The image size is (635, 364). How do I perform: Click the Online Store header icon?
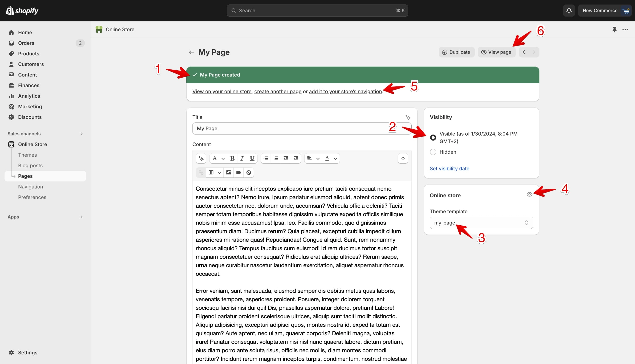click(99, 30)
